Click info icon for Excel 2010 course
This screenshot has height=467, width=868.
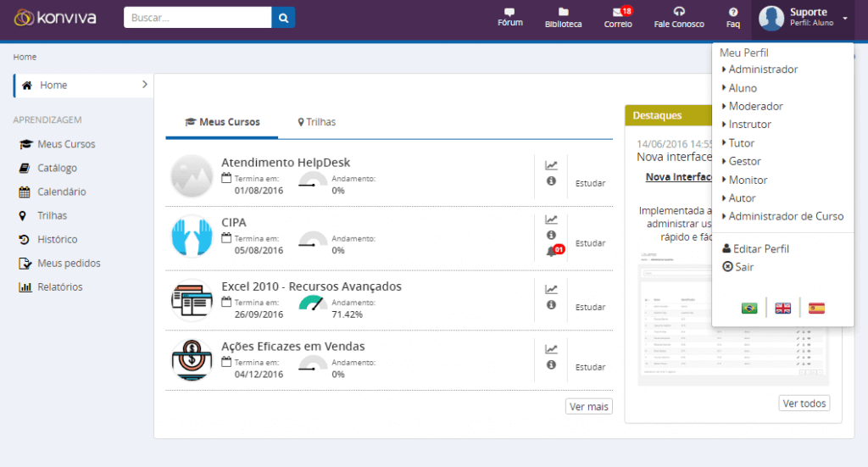click(x=551, y=304)
